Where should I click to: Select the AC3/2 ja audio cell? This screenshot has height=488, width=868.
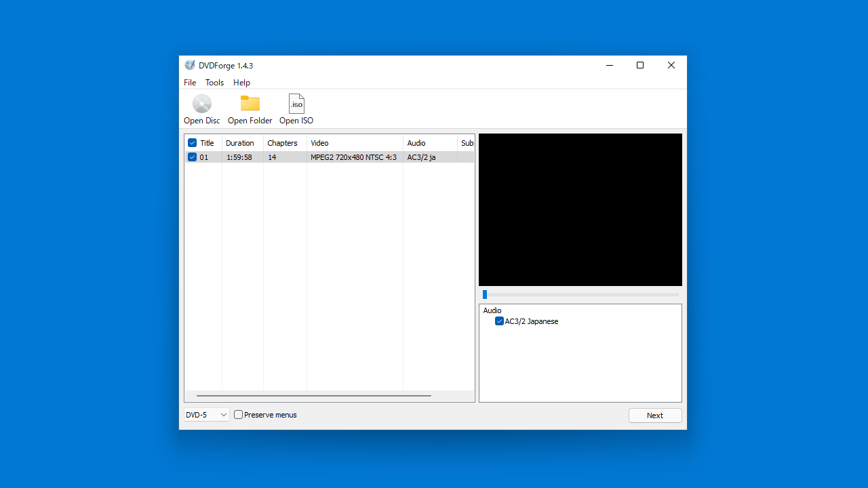[430, 157]
